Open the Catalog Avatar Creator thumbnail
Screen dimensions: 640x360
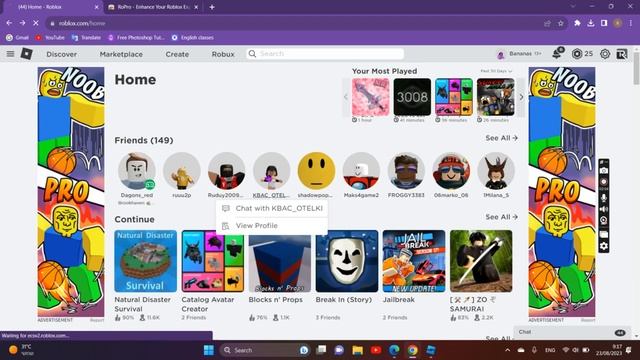pos(213,261)
